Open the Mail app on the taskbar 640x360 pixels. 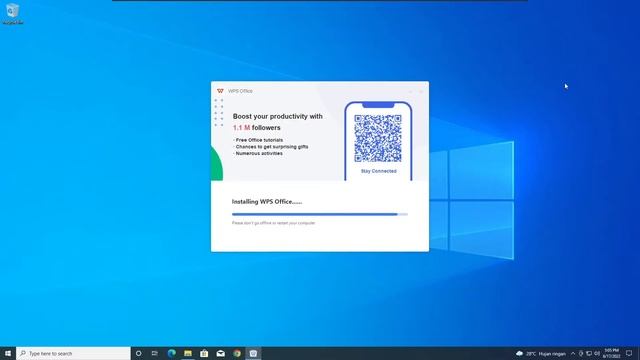click(x=220, y=353)
